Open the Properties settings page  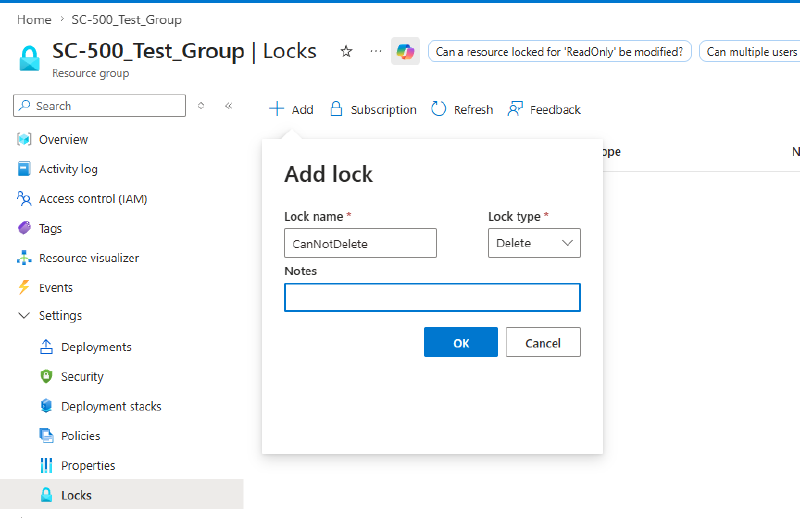(88, 465)
